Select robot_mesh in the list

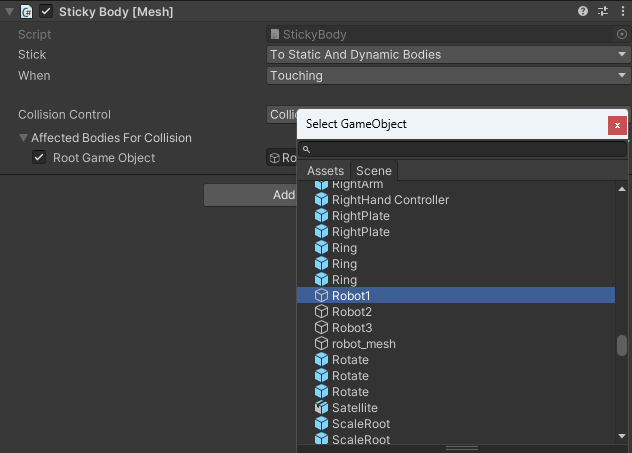[x=456, y=343]
